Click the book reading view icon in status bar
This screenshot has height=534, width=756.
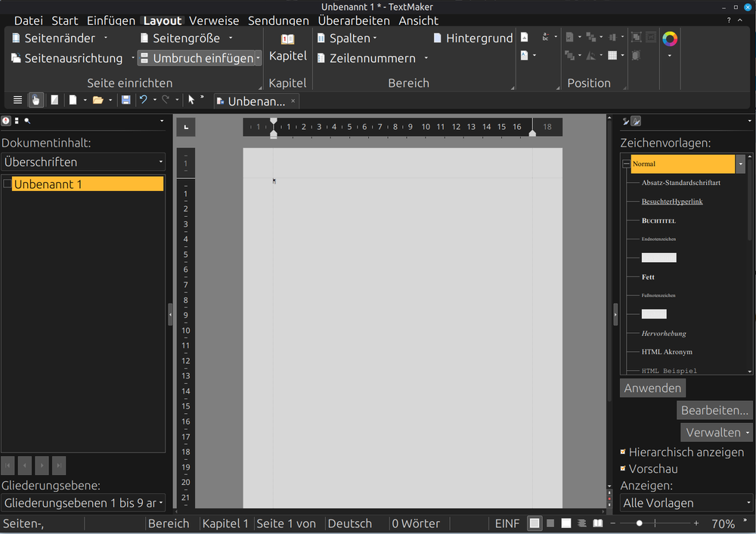(x=598, y=523)
